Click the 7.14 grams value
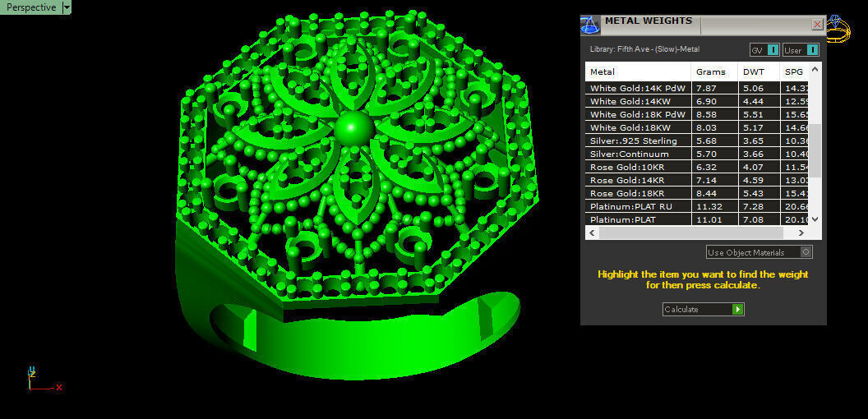This screenshot has height=419, width=868. click(705, 180)
